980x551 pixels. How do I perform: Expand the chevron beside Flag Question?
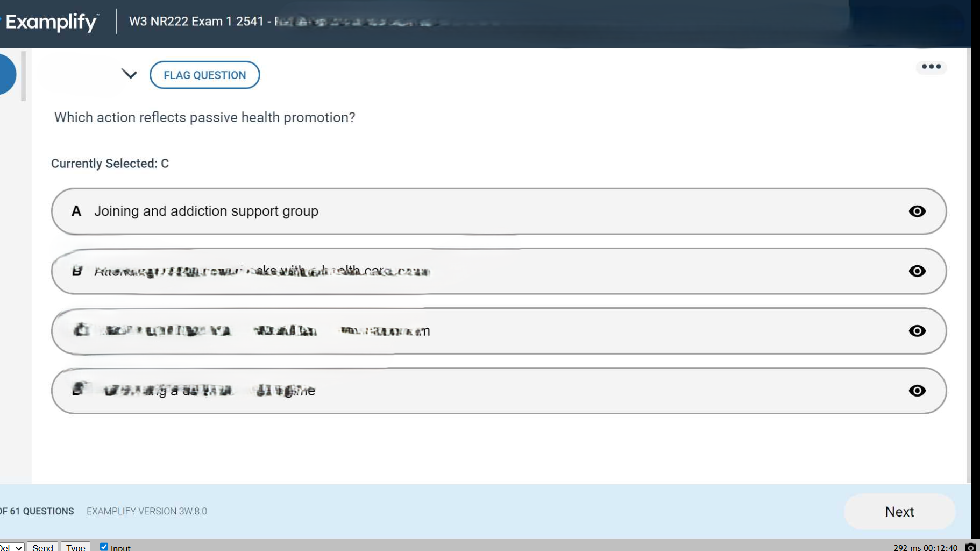coord(129,74)
